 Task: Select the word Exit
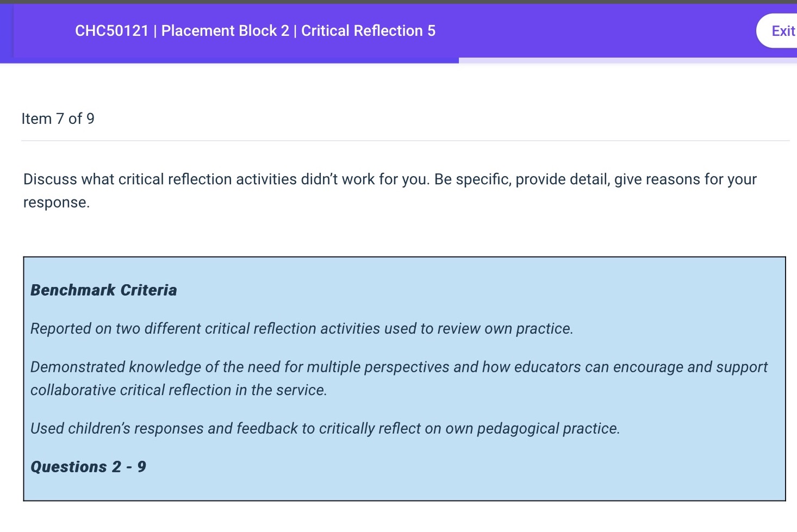pos(783,31)
